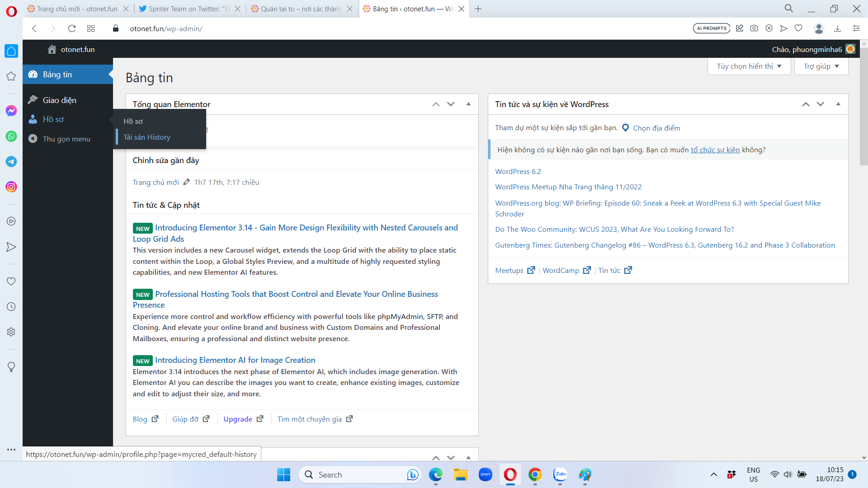Reload the current page
This screenshot has width=868, height=488.
pos(71,28)
